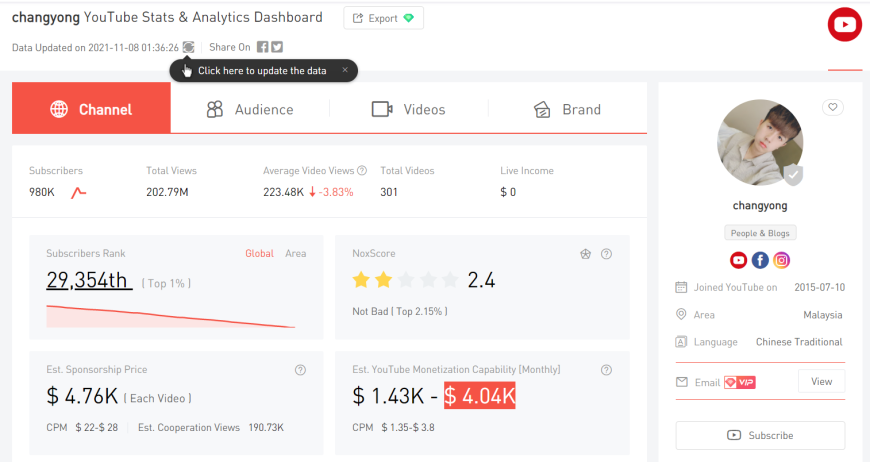Viewport: 870px width, 462px height.
Task: Click the People & Blogs category tag
Action: click(760, 233)
